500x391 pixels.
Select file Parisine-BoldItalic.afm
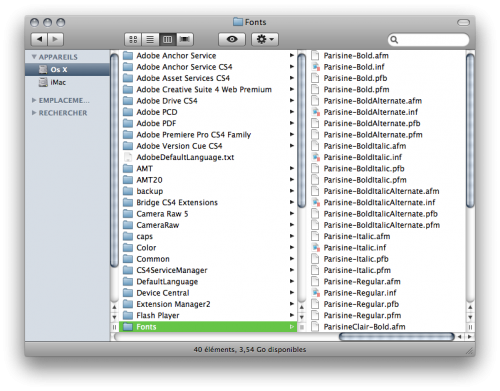(387, 146)
